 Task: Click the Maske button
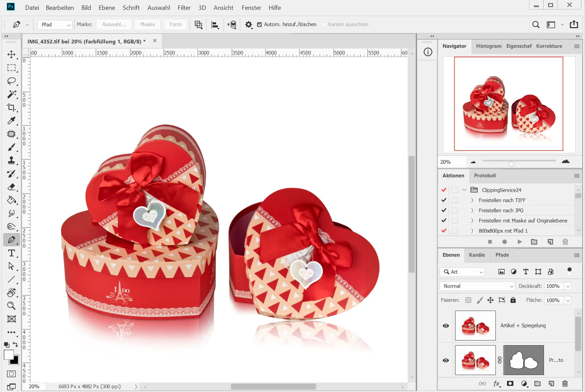[x=148, y=24]
